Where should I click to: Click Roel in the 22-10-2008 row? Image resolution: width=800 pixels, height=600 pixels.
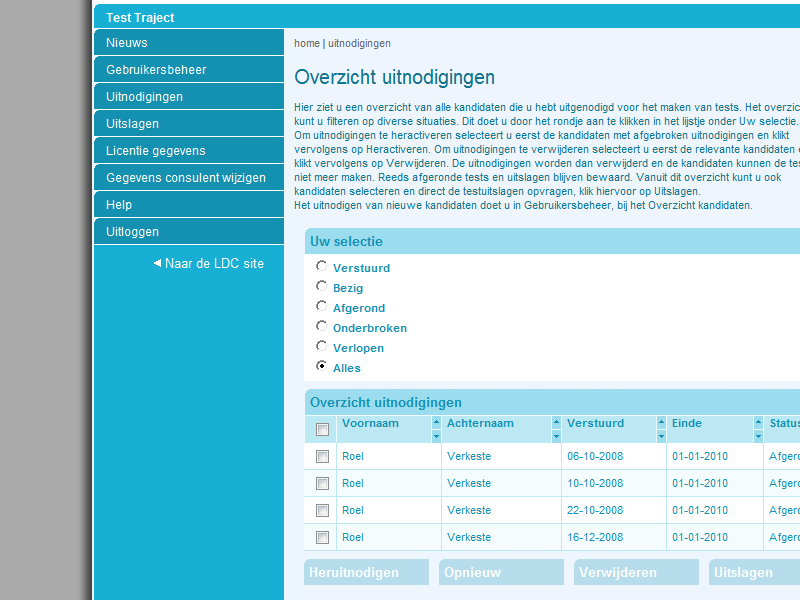coord(353,510)
